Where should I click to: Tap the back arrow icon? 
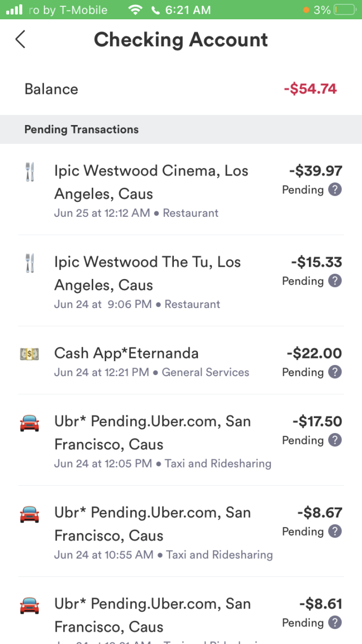coord(20,39)
